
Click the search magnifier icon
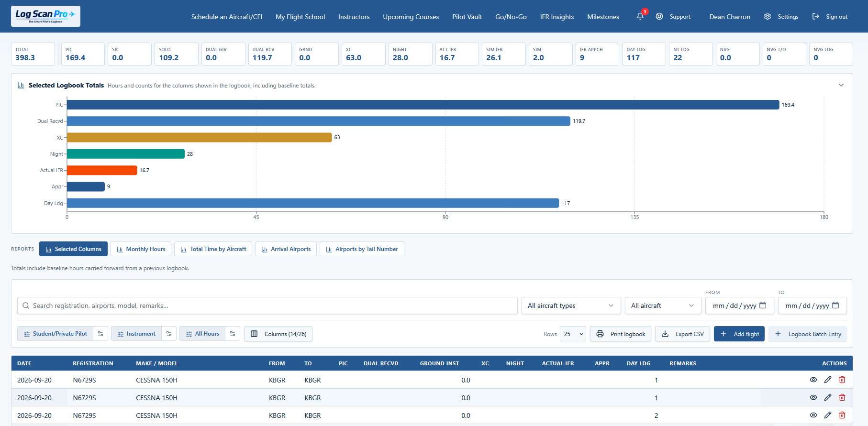click(x=26, y=306)
